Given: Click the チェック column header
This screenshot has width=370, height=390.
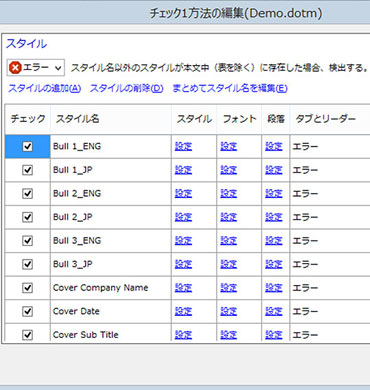Looking at the screenshot, I should click(28, 119).
